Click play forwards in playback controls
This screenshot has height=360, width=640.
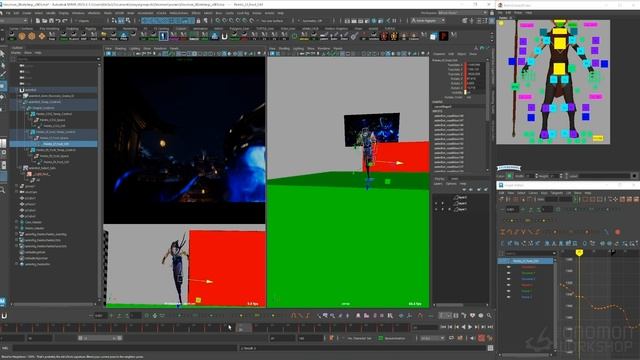470,327
